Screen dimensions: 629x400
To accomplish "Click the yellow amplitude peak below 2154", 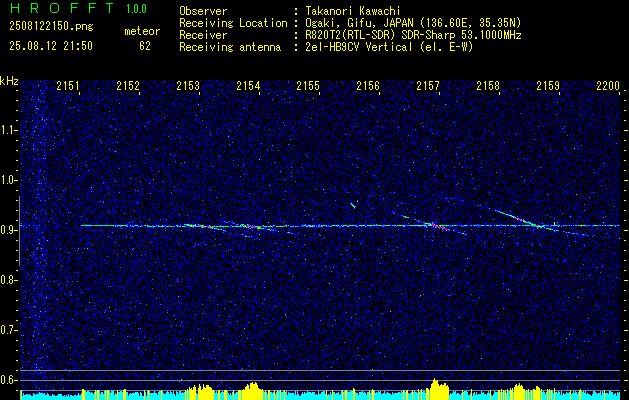I will click(252, 390).
